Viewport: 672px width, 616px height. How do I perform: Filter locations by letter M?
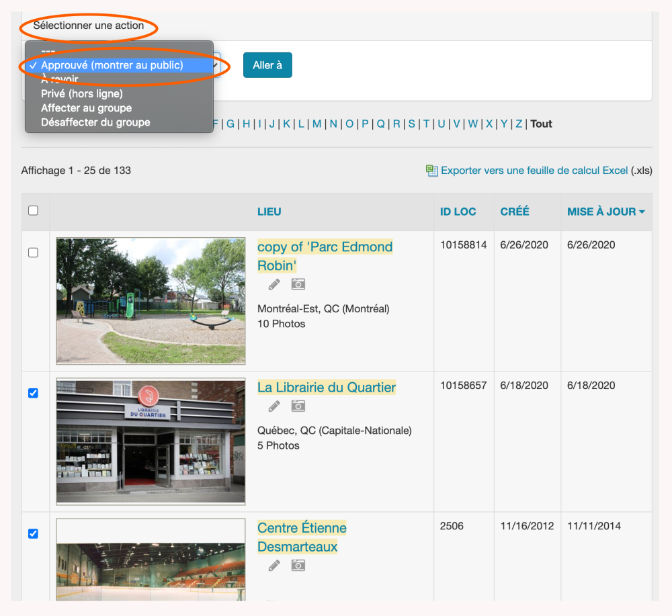tap(317, 124)
